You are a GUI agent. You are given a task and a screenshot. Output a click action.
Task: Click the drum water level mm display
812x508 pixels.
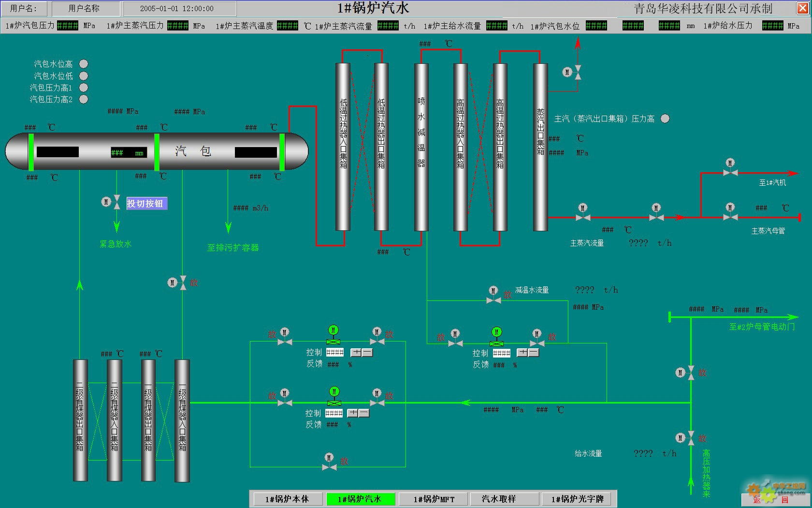(x=129, y=152)
